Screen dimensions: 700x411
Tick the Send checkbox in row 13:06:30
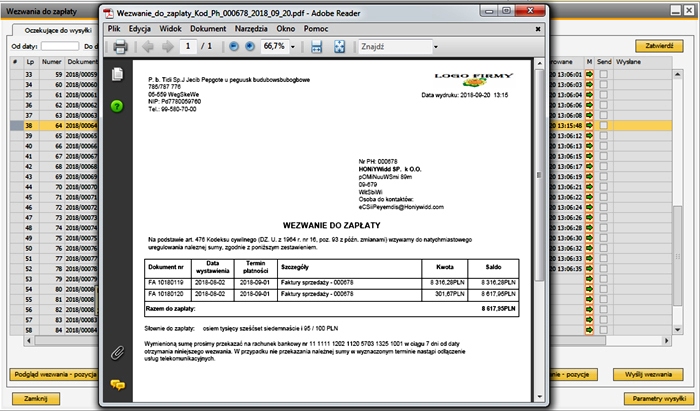(x=603, y=238)
